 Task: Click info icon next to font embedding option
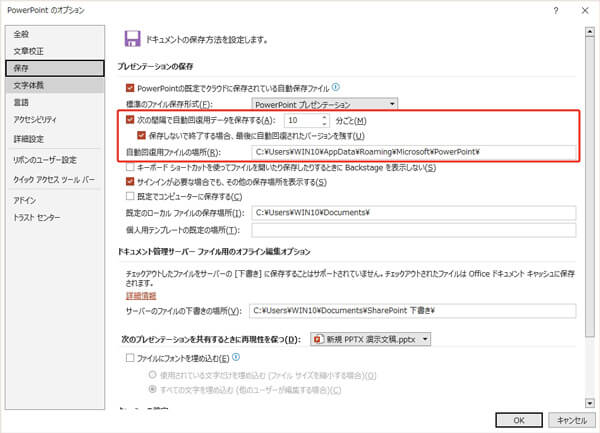(x=236, y=357)
